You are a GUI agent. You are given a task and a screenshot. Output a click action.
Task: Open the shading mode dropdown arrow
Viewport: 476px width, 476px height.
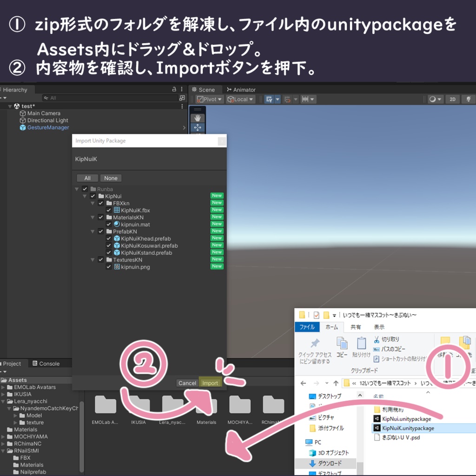(x=439, y=99)
